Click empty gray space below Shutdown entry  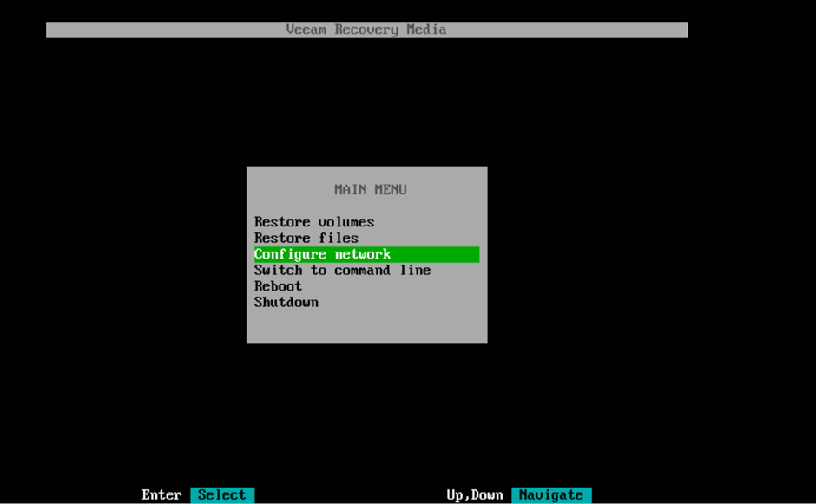click(366, 325)
